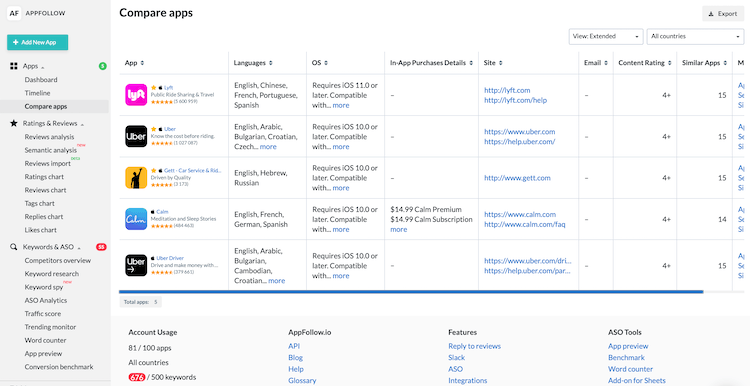The image size is (750, 386).
Task: Click the Apps grid icon in sidebar
Action: click(x=14, y=66)
